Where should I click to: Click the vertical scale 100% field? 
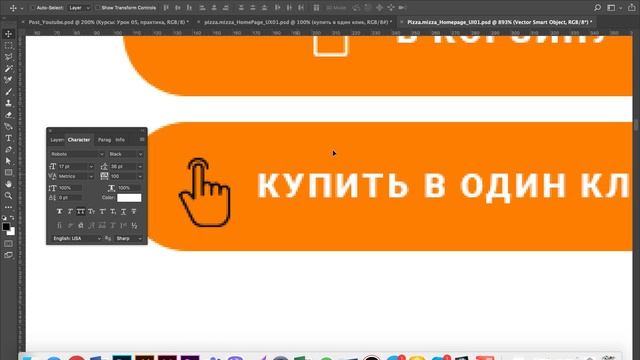(69, 188)
